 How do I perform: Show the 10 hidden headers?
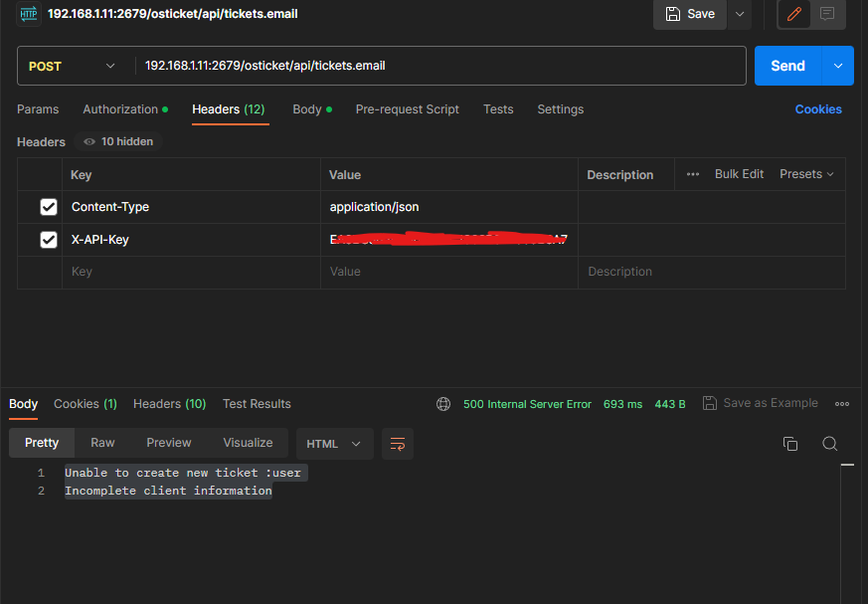point(118,141)
